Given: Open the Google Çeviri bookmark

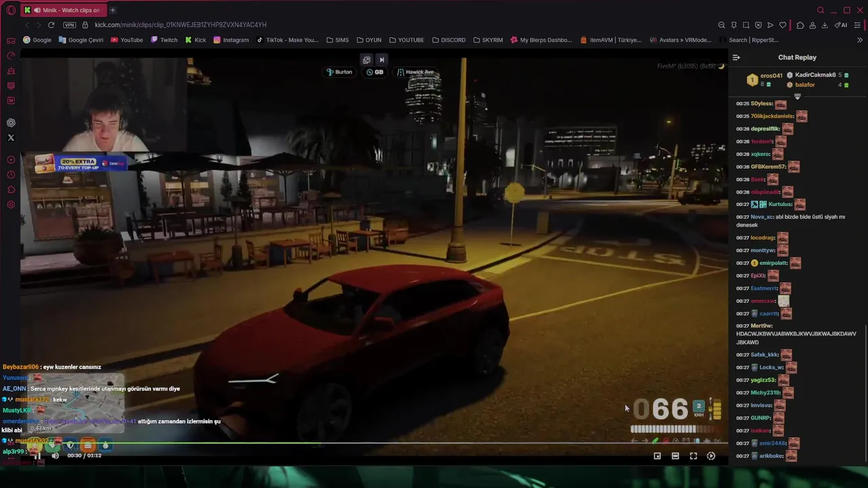Looking at the screenshot, I should tap(81, 40).
